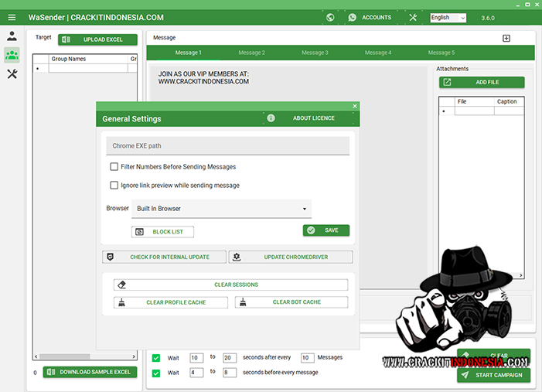
Task: Enable Filter Numbers Before Sending Messages
Action: (114, 166)
